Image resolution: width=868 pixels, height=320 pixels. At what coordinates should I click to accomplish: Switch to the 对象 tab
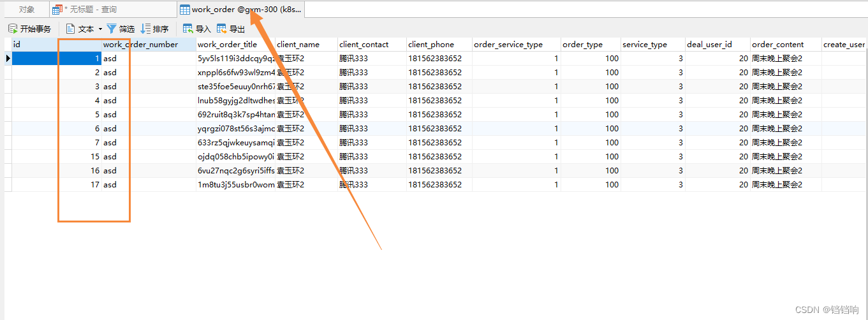coord(26,10)
